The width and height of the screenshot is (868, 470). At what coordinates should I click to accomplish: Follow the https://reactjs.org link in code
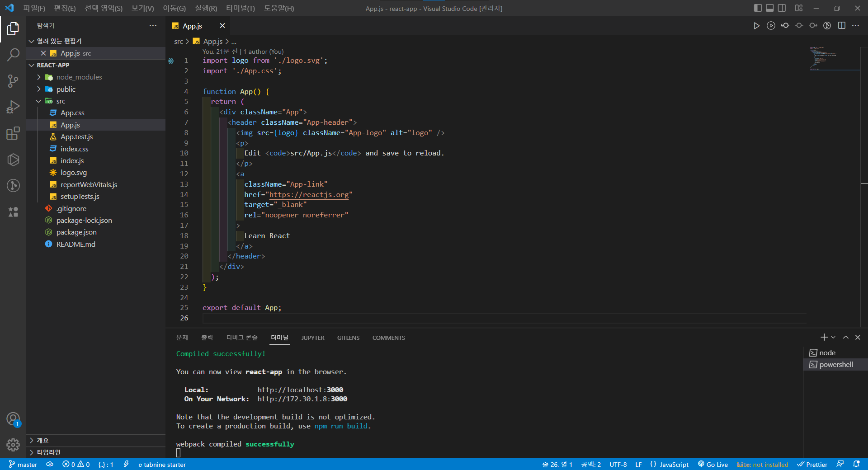tap(309, 195)
